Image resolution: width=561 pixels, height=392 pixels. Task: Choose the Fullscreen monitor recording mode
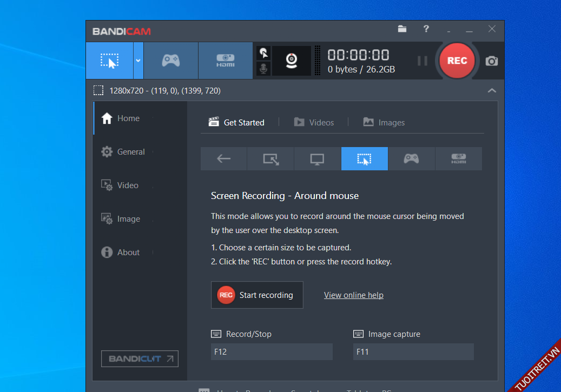coord(317,159)
